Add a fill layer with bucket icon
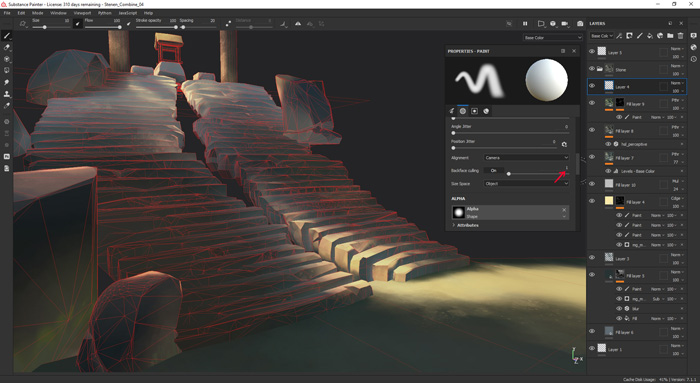 coord(650,36)
